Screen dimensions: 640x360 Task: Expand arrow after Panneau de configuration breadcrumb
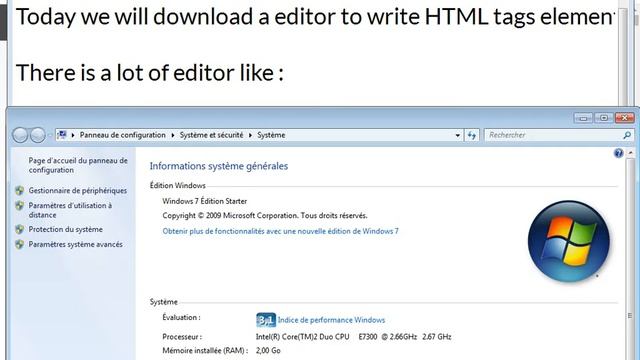coord(173,135)
